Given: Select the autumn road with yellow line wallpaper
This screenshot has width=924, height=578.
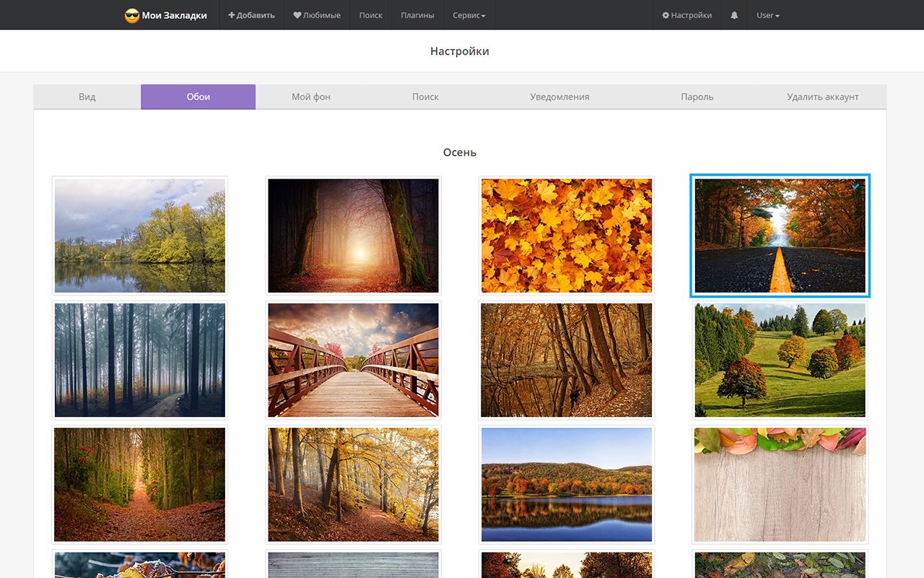Looking at the screenshot, I should coord(780,236).
